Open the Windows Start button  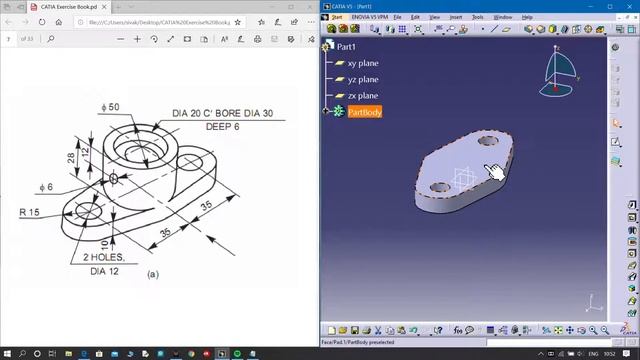[x=7, y=353]
